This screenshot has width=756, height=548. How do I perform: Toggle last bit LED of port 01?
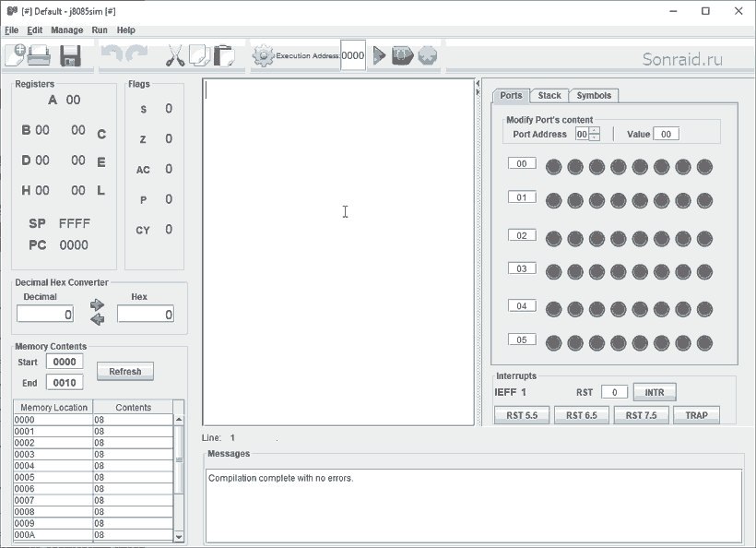click(704, 201)
